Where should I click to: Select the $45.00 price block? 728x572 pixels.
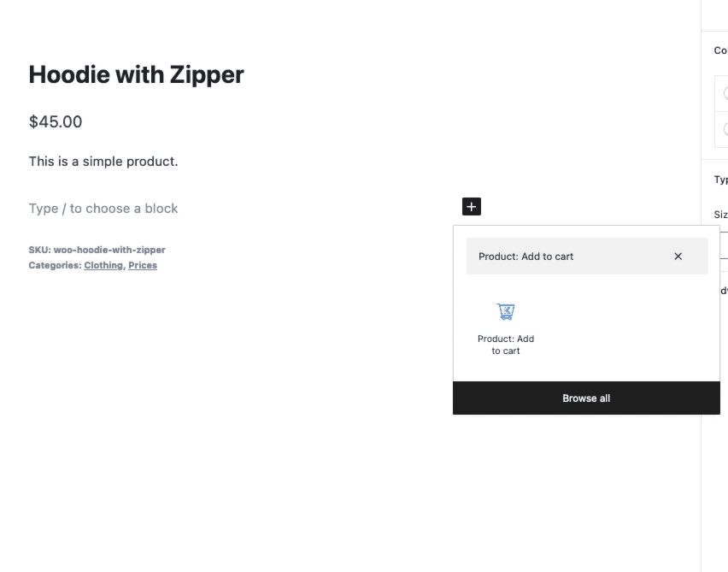click(56, 121)
